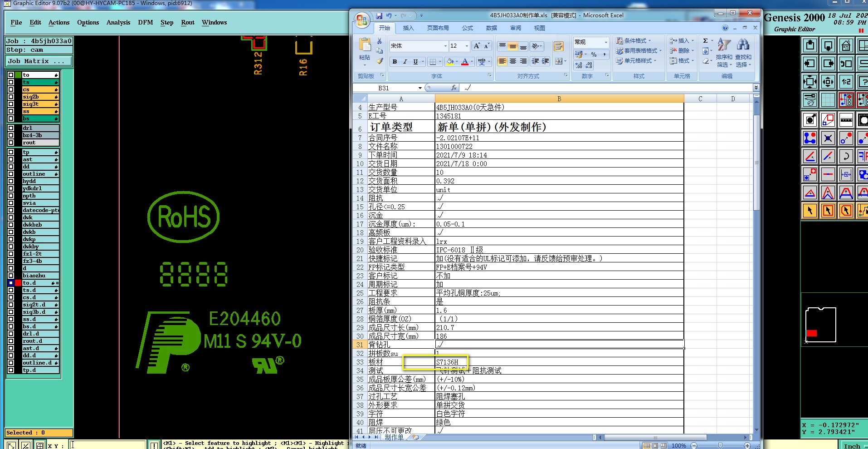Open the font color dropdown arrow
Screen dimensions: 868x449
472,62
